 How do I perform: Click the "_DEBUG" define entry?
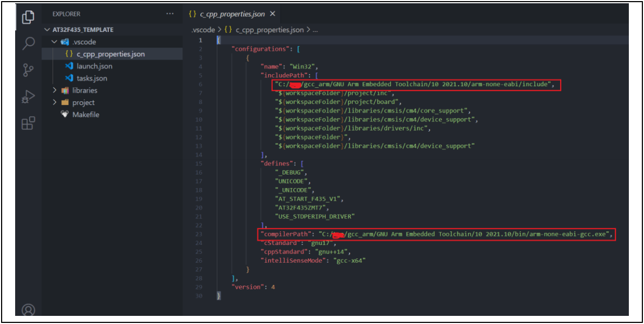tap(291, 172)
